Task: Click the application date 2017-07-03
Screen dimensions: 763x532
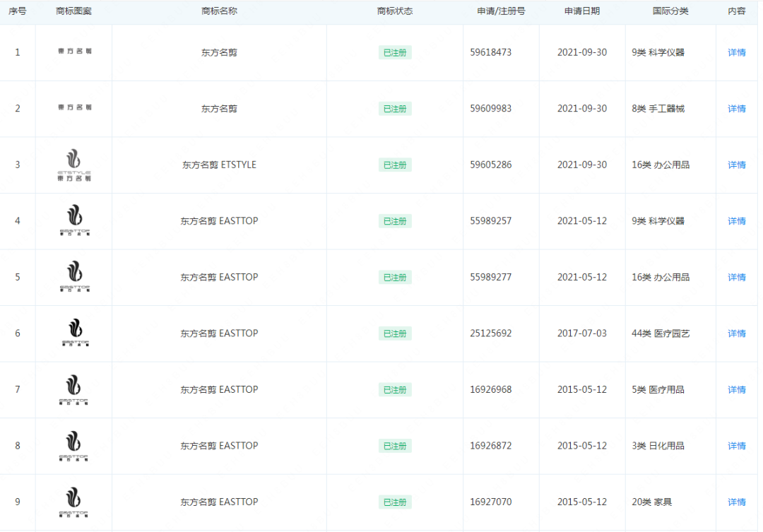Action: (582, 333)
